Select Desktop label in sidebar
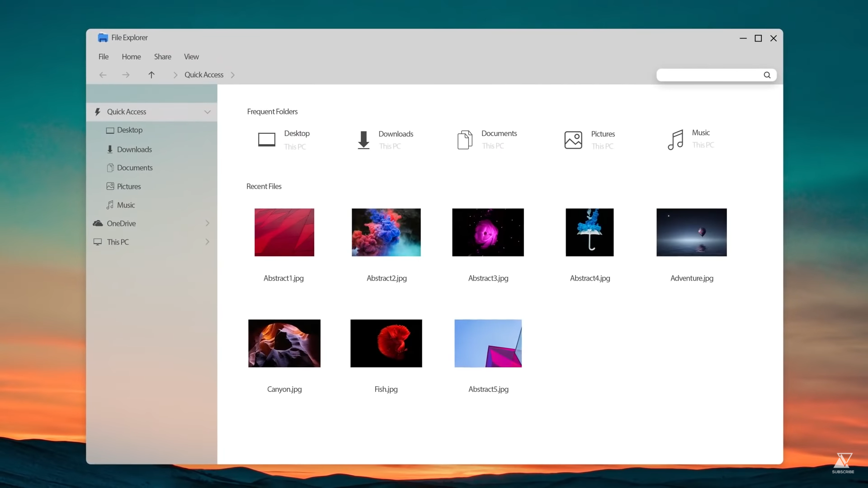 (130, 130)
